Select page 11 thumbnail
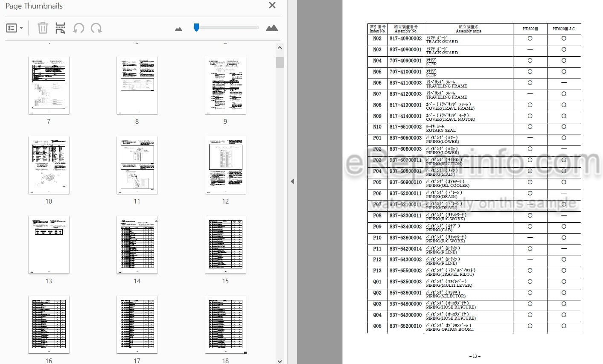Image resolution: width=603 pixels, height=364 pixels. point(137,165)
